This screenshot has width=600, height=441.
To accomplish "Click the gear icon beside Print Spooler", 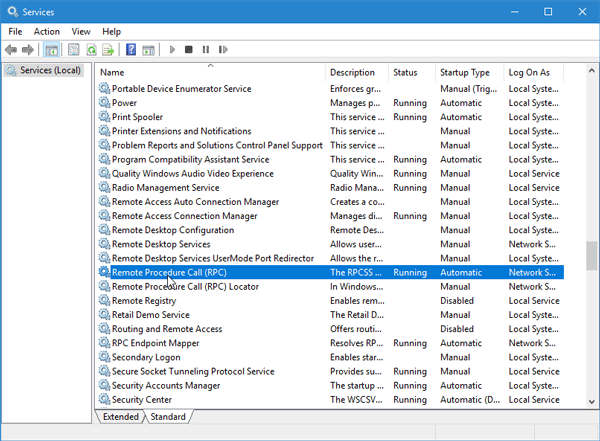I will pos(104,116).
